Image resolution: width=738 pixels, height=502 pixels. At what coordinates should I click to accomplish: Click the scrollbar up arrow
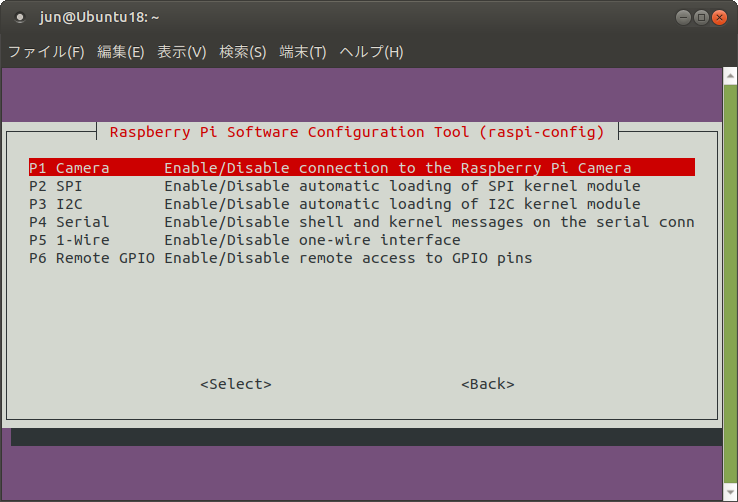tap(730, 76)
